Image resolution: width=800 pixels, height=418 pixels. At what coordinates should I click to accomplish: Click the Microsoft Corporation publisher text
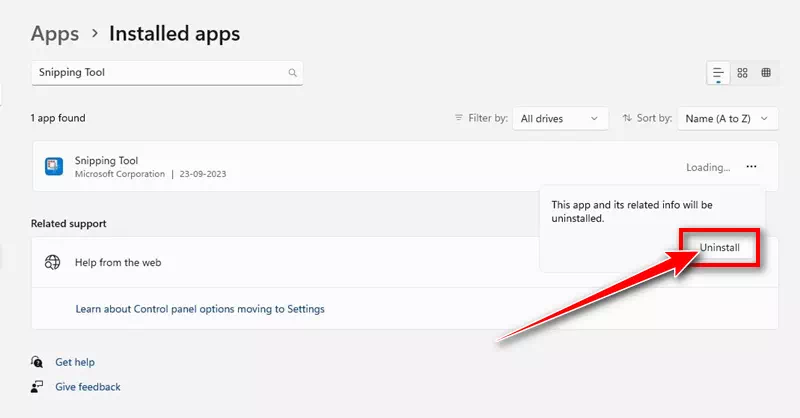point(120,174)
